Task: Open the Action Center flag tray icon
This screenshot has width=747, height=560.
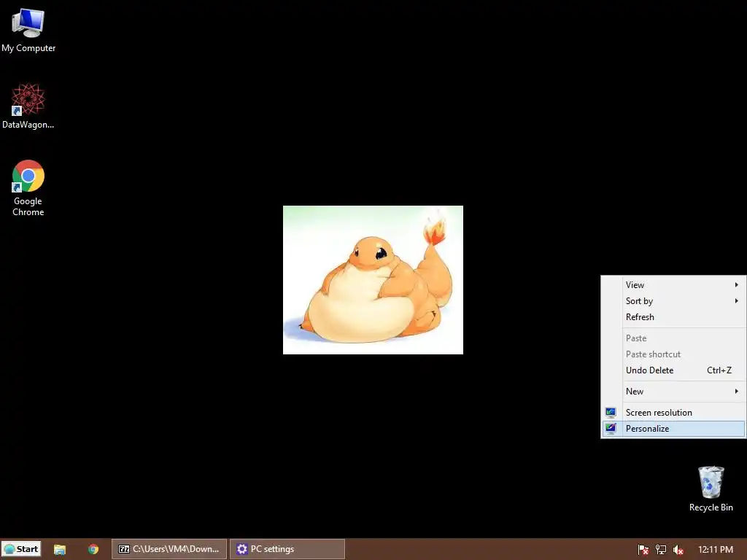Action: coord(643,550)
